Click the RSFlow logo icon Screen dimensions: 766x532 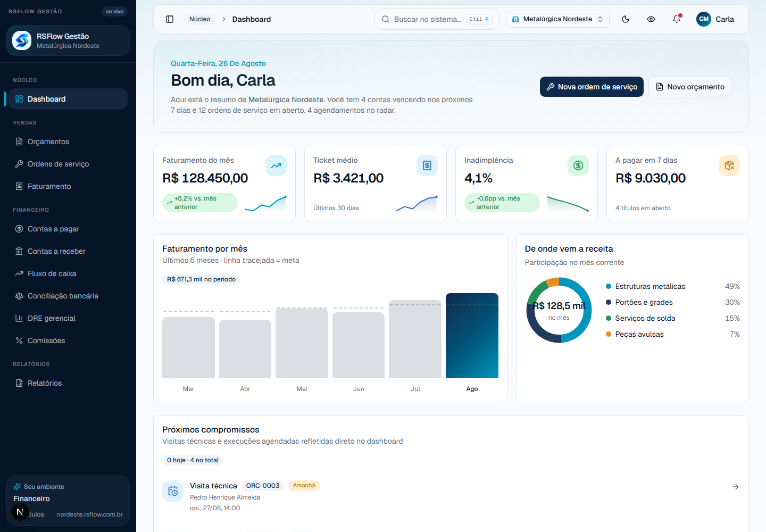click(x=22, y=40)
